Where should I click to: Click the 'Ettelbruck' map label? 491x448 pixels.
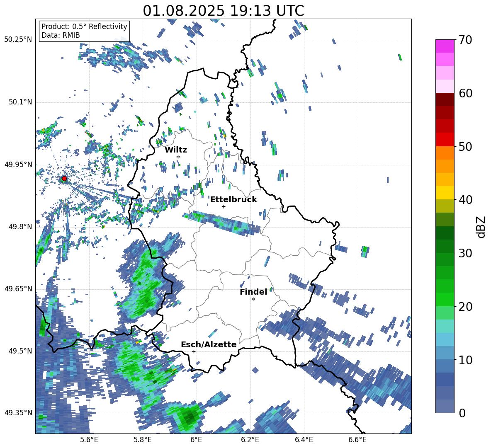click(233, 200)
